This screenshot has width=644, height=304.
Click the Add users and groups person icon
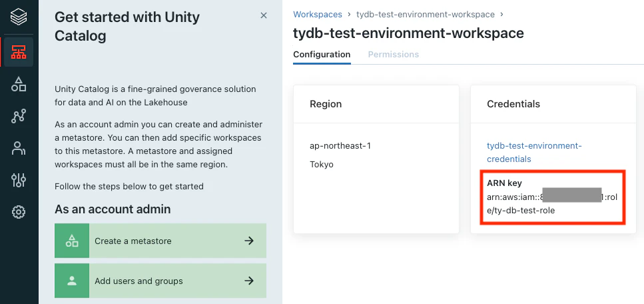coord(72,281)
